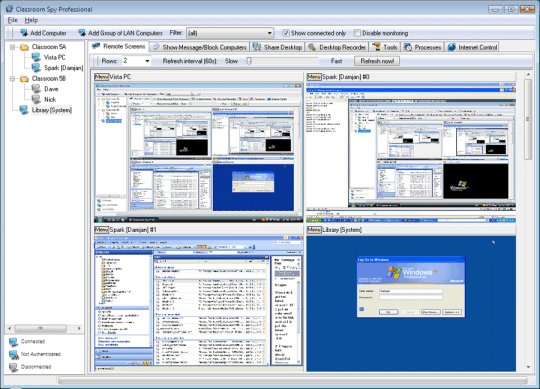Click the tree panel horizontal scrollbar thumb
Screen dimensions: 540x389
click(41, 329)
